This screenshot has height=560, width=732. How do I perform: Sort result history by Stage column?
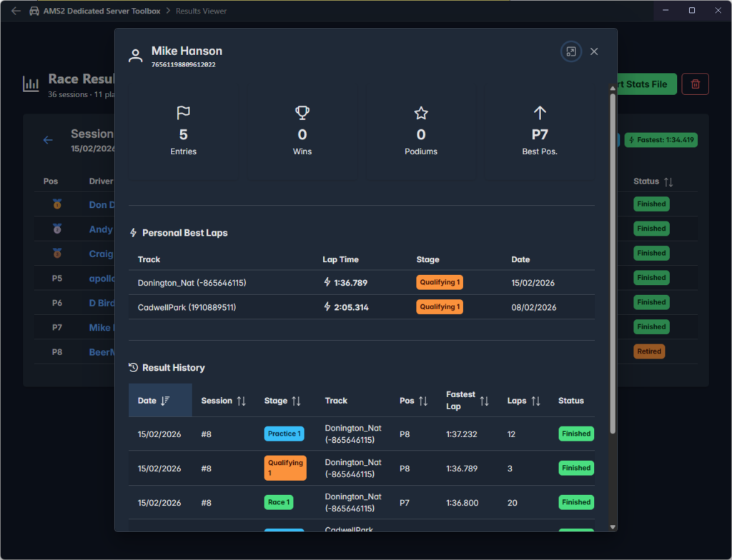point(282,401)
